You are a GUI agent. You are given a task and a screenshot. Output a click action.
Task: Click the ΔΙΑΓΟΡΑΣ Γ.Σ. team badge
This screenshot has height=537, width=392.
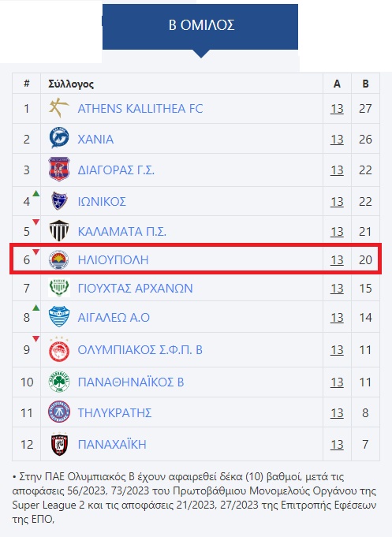coord(59,170)
